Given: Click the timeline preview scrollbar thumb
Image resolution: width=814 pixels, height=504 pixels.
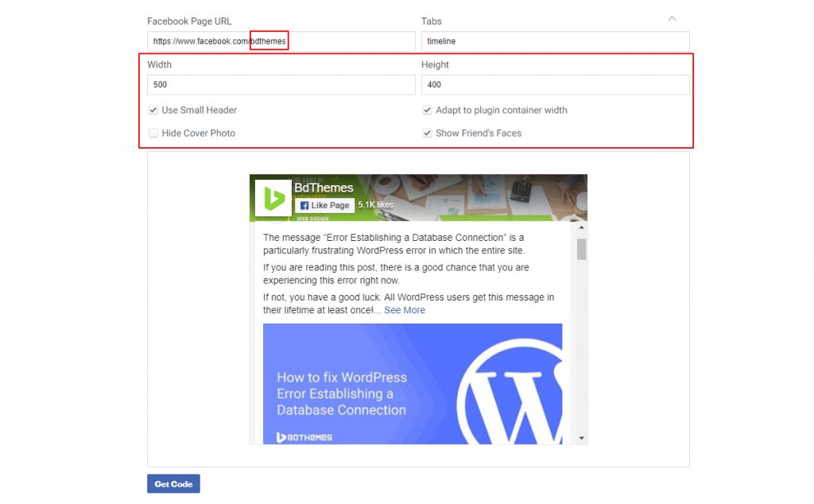Looking at the screenshot, I should (582, 249).
